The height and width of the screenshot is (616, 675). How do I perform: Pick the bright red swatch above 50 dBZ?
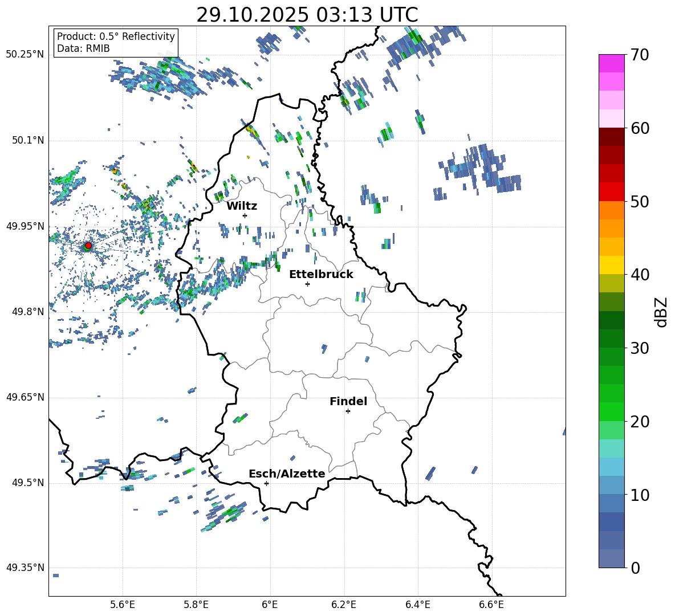[x=611, y=191]
